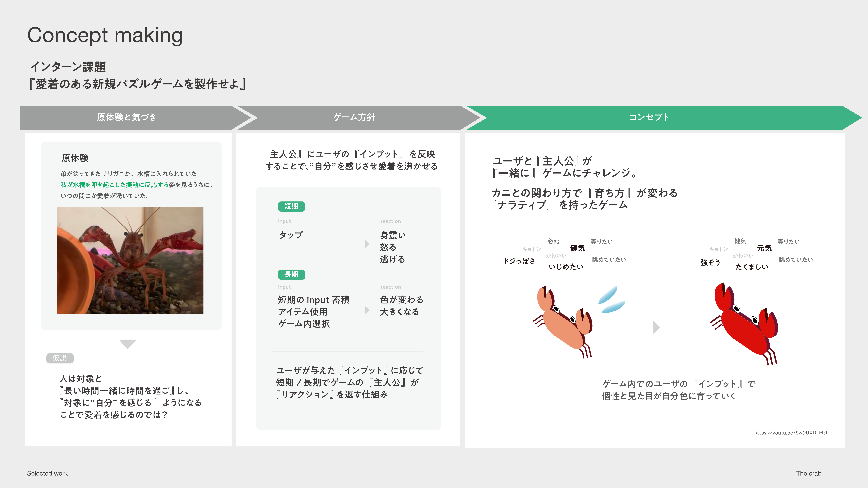Click the Concept making title

[x=105, y=35]
